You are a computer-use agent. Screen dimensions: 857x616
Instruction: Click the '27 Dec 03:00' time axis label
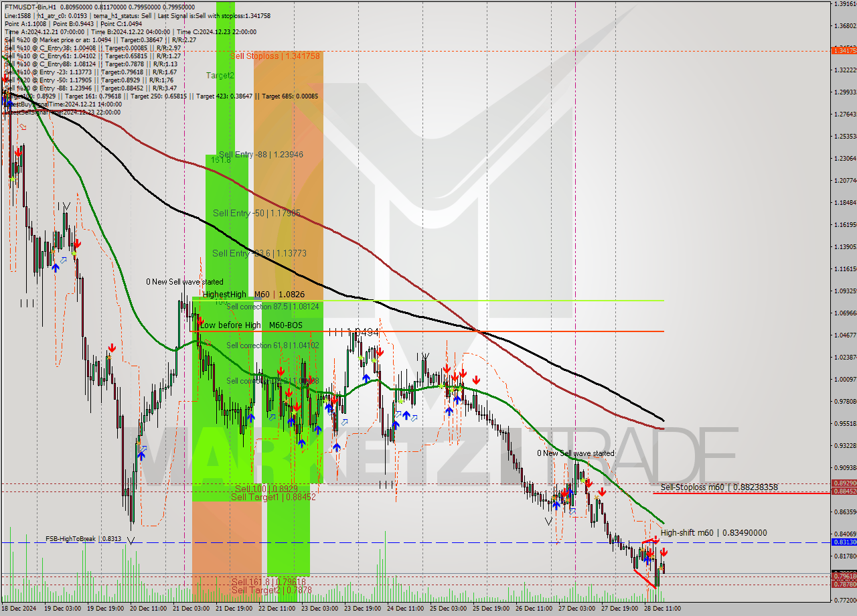[x=576, y=609]
